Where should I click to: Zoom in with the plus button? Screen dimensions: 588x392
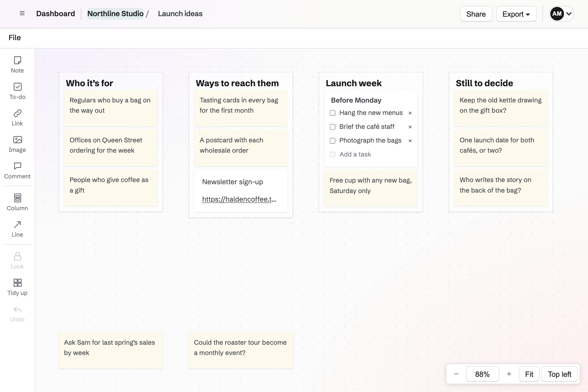coord(509,374)
